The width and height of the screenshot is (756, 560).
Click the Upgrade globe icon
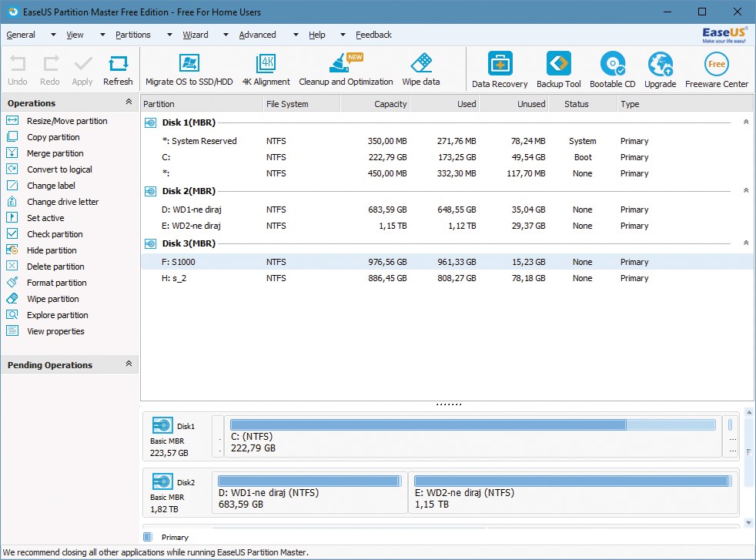(x=661, y=64)
